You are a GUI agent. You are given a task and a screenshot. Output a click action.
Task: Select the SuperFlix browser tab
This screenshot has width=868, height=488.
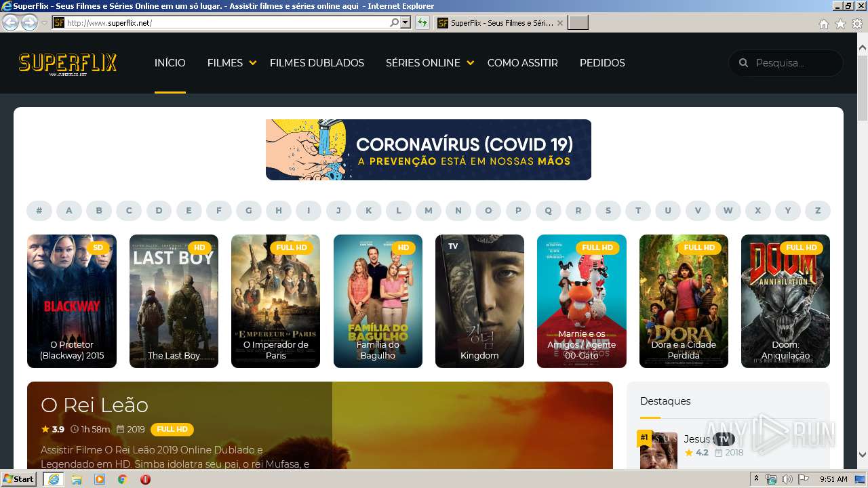[499, 23]
